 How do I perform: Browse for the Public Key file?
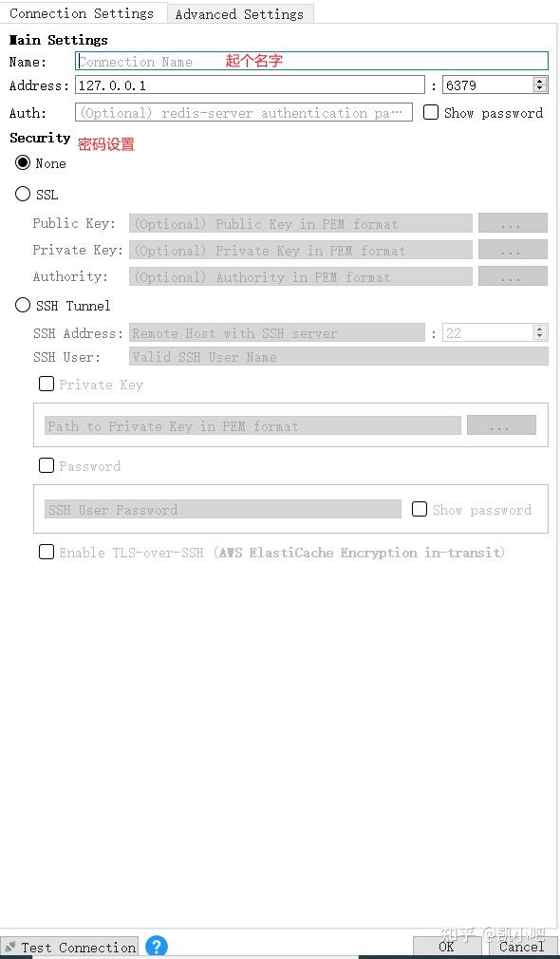[x=513, y=223]
